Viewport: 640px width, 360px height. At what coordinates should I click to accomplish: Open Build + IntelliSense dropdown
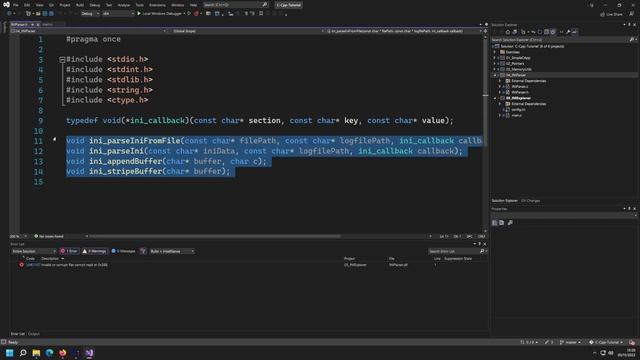(x=172, y=251)
